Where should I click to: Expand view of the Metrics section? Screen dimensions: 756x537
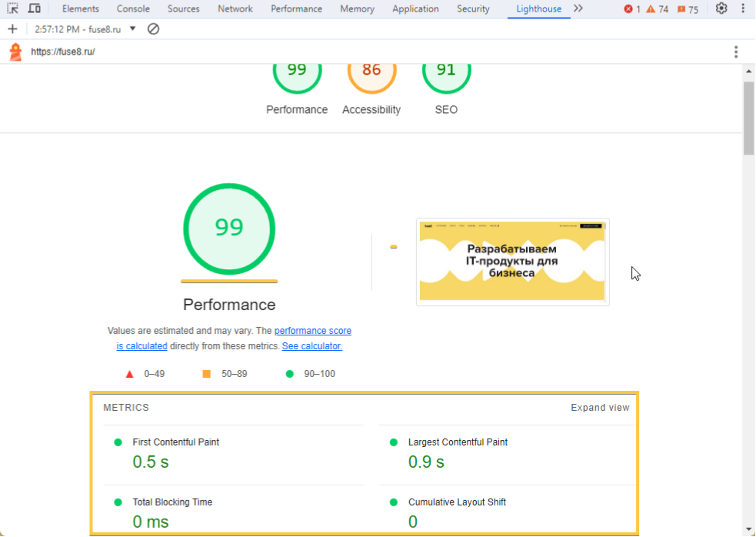tap(600, 408)
